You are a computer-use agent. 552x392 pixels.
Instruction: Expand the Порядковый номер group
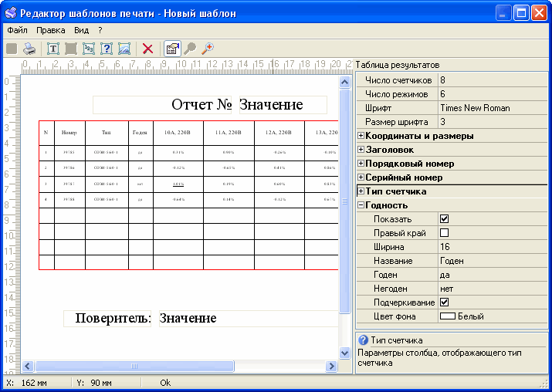click(x=361, y=164)
